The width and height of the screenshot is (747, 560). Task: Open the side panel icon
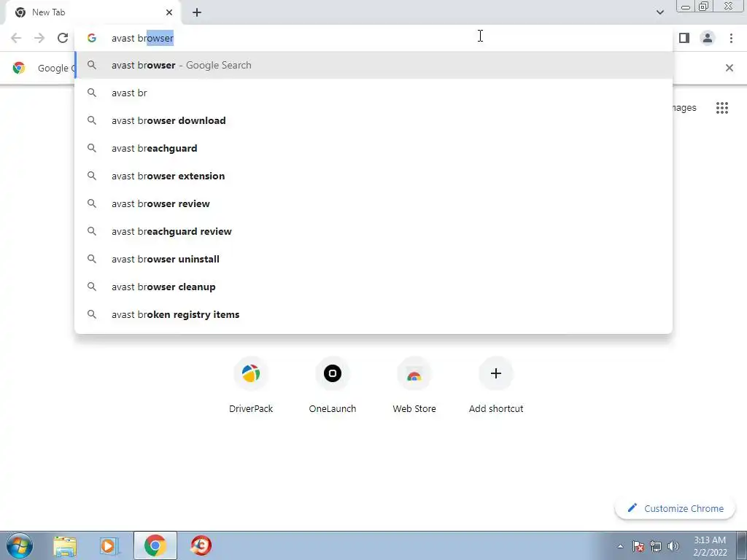pos(684,38)
